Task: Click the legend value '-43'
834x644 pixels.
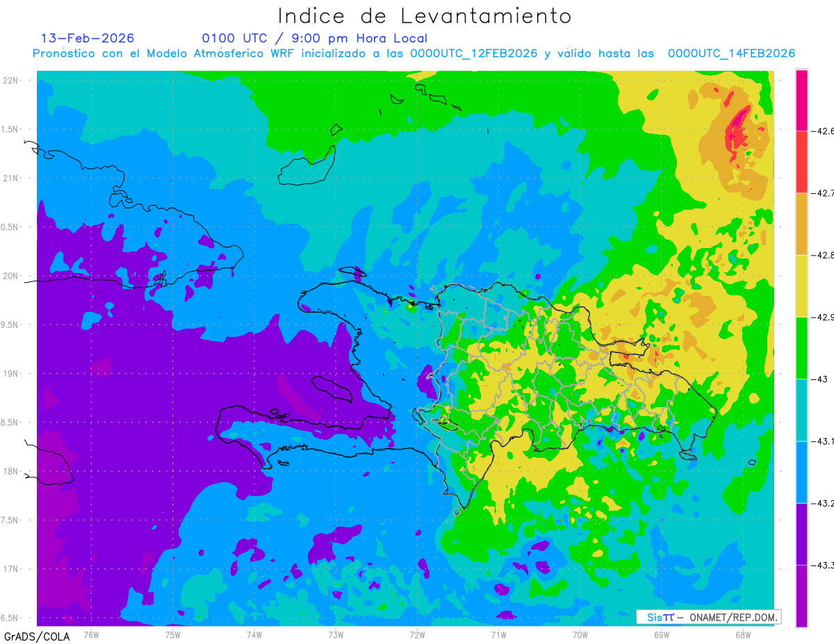Action: 819,379
